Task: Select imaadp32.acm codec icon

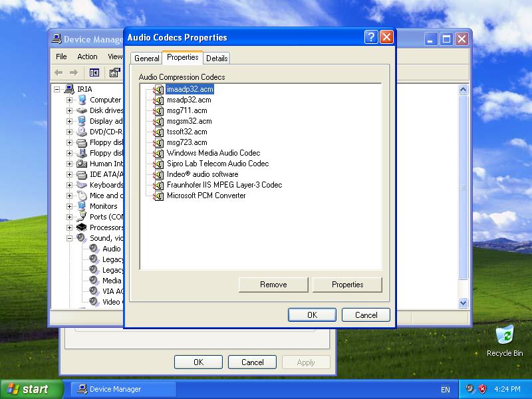Action: click(x=158, y=89)
